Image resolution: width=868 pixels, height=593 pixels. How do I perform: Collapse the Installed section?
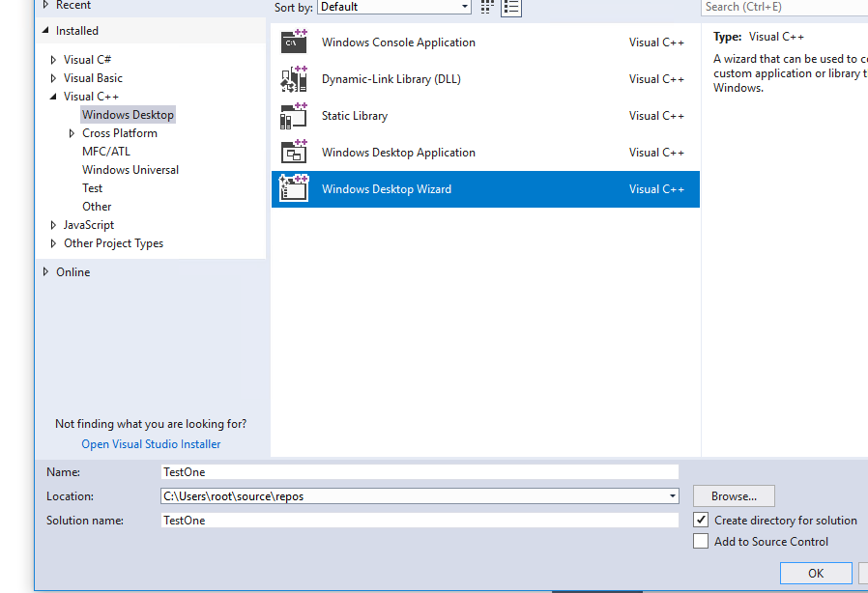[45, 31]
